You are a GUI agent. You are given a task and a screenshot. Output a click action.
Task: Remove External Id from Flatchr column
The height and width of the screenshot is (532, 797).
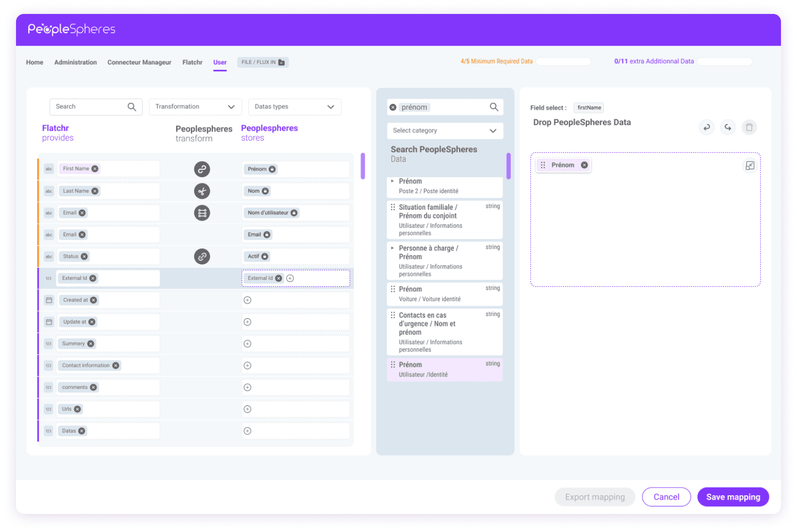93,278
